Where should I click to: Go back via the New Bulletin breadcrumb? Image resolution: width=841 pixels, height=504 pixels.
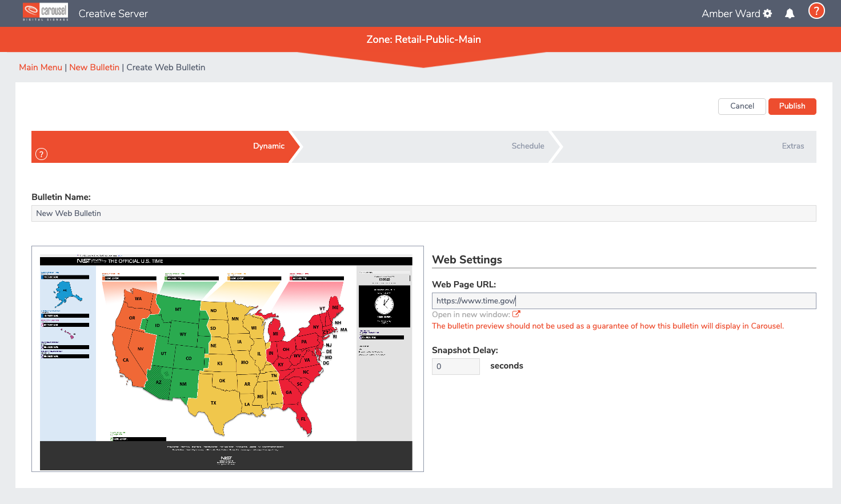[x=94, y=67]
